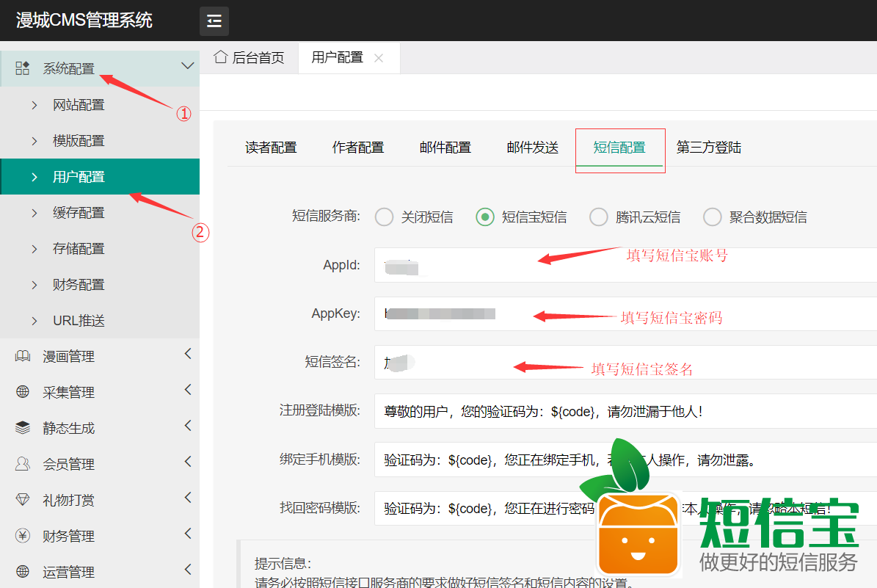This screenshot has width=877, height=588.
Task: Click the 静态生成 layers icon
Action: click(23, 428)
